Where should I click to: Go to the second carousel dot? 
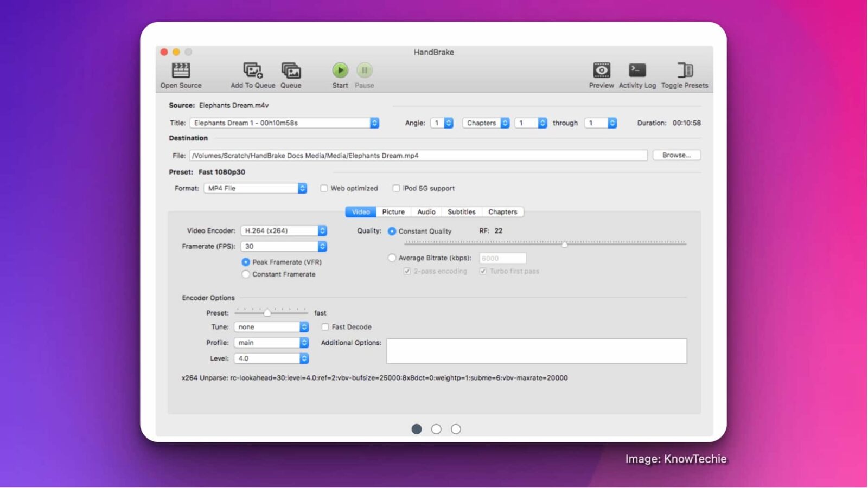[436, 429]
